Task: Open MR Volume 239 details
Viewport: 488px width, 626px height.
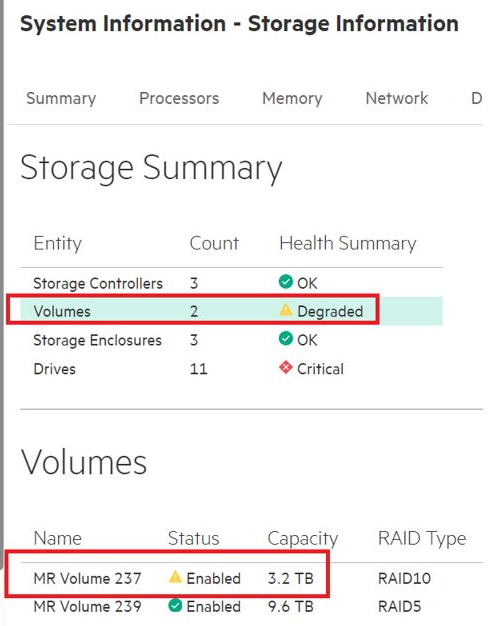Action: coord(87,607)
